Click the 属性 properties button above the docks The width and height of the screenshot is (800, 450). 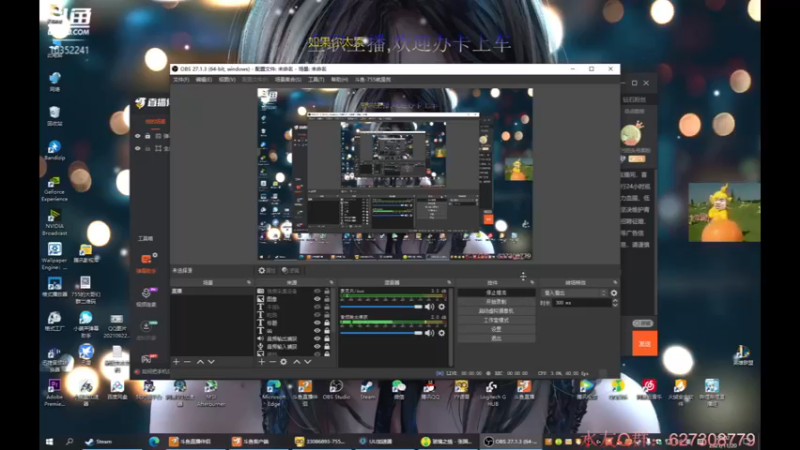tap(267, 270)
